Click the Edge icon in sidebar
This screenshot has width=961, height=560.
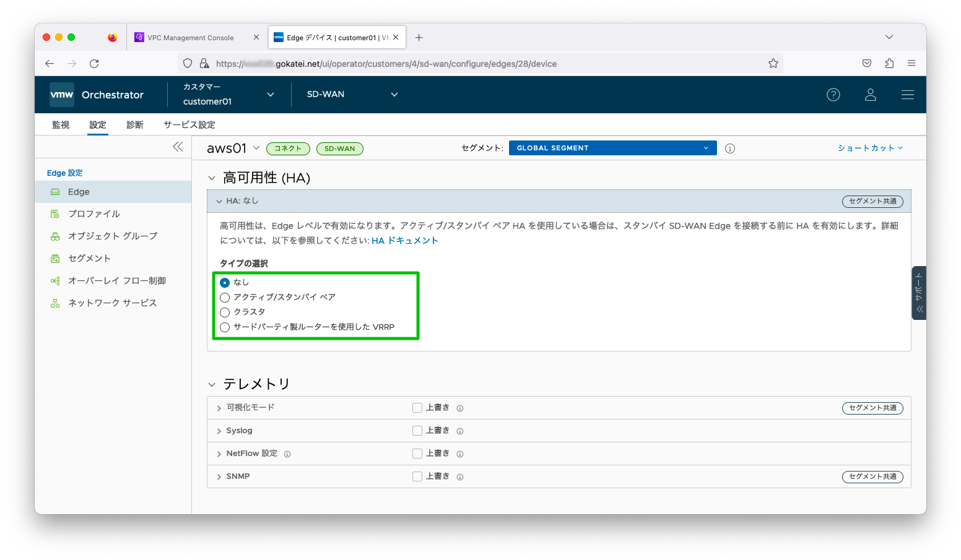[x=55, y=192]
